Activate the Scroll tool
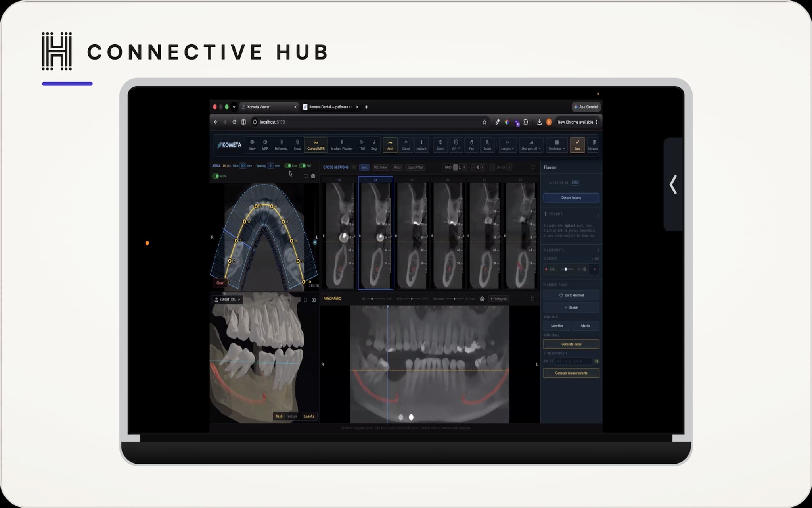 tap(440, 145)
